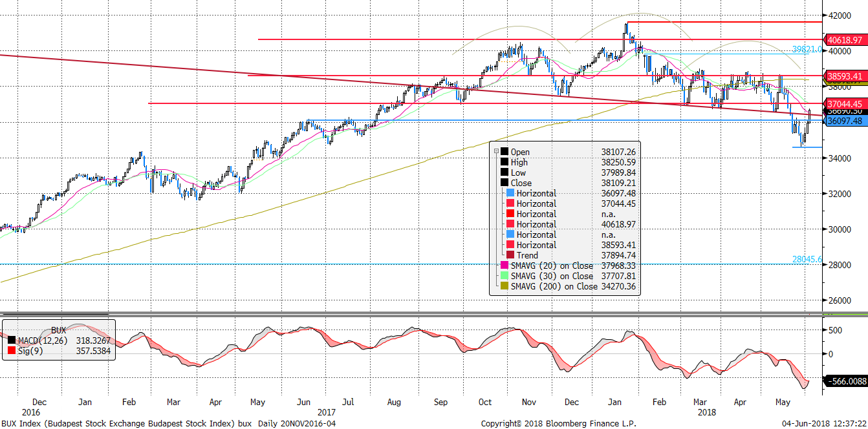Screen dimensions: 868x429
Task: Click blue 36097.48 price tag on axis
Action: (845, 121)
